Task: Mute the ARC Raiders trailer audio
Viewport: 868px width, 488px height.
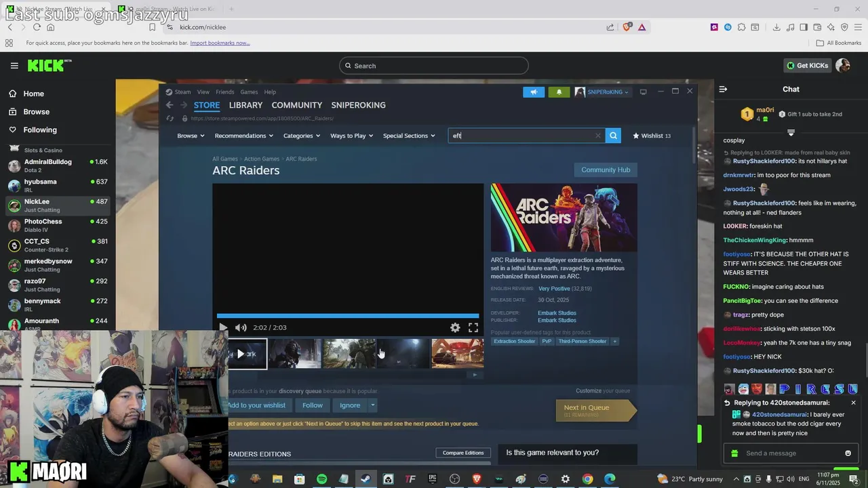Action: pos(241,327)
